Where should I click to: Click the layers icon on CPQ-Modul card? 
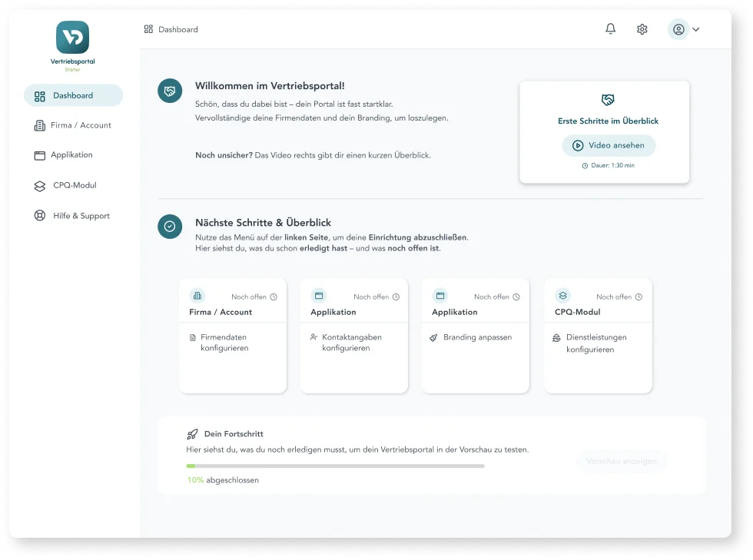point(562,296)
